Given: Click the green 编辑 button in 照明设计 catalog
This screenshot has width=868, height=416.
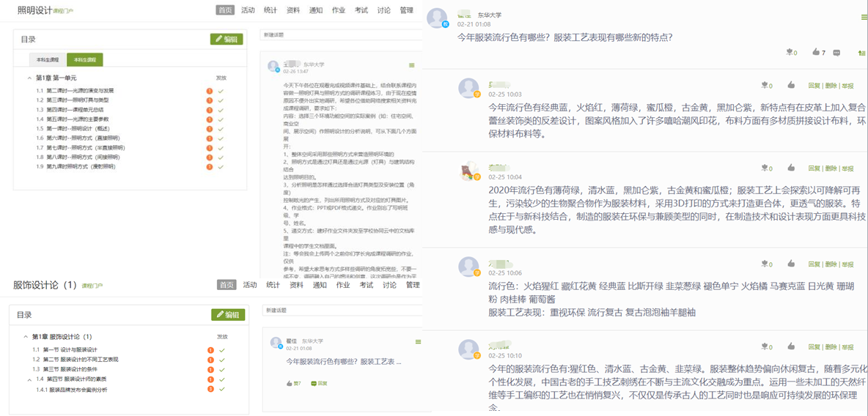Looking at the screenshot, I should tap(227, 39).
